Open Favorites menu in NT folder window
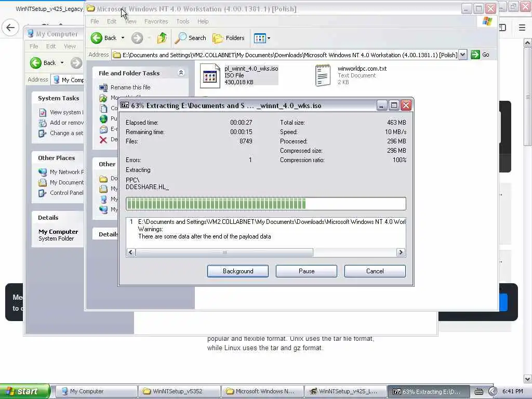This screenshot has width=532, height=399. 156,21
